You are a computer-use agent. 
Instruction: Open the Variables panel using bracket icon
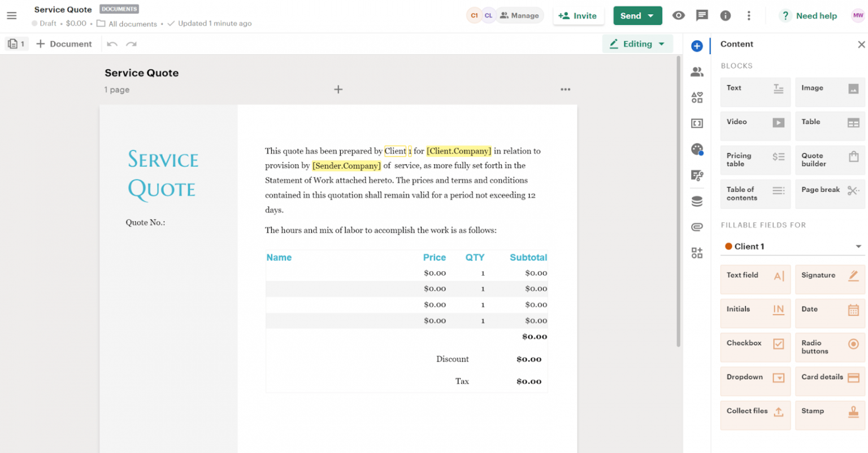tap(697, 123)
